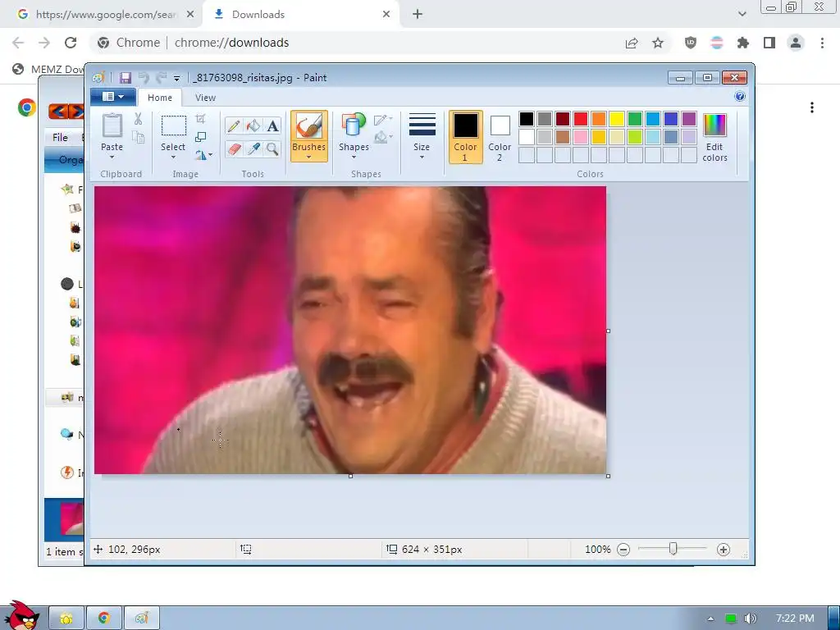Open a new Chrome tab
Viewport: 840px width, 630px height.
pyautogui.click(x=418, y=15)
